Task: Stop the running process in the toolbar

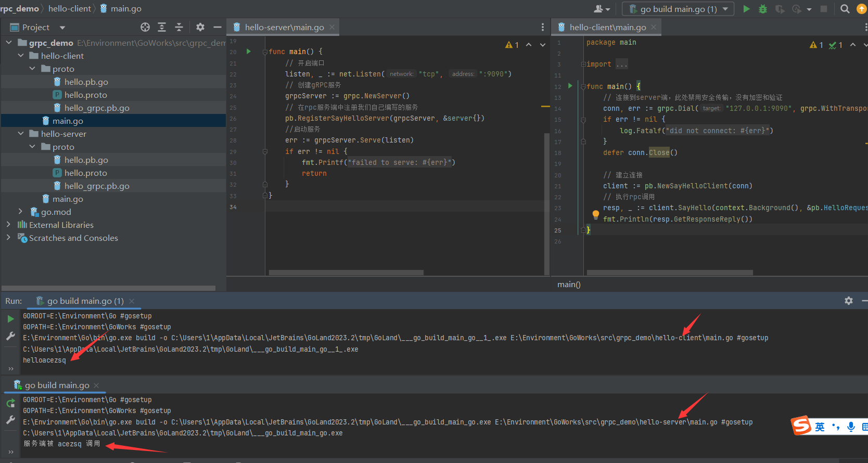Action: click(x=824, y=9)
